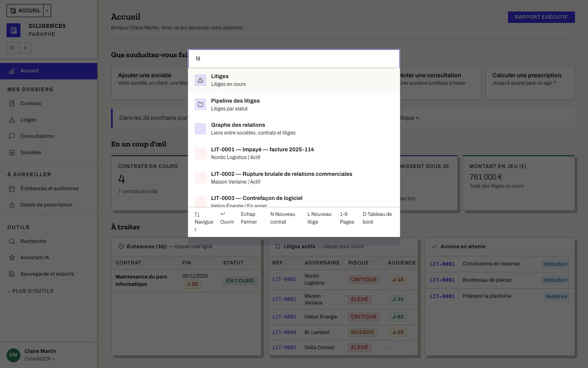Click the Contrats document icon in sidebar

click(x=12, y=103)
